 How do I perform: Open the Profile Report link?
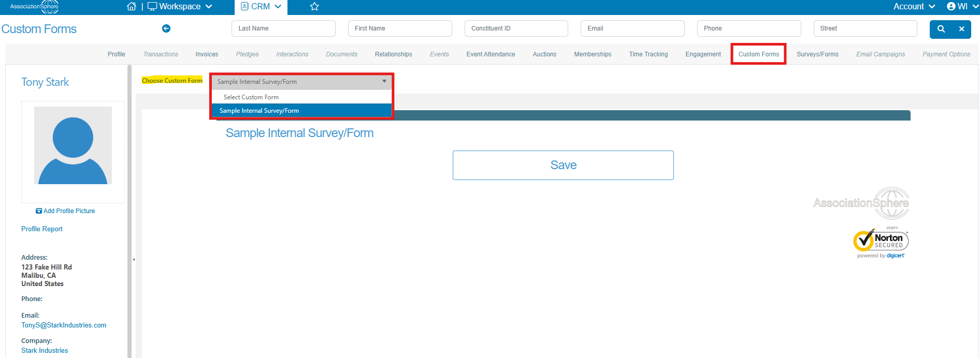41,229
